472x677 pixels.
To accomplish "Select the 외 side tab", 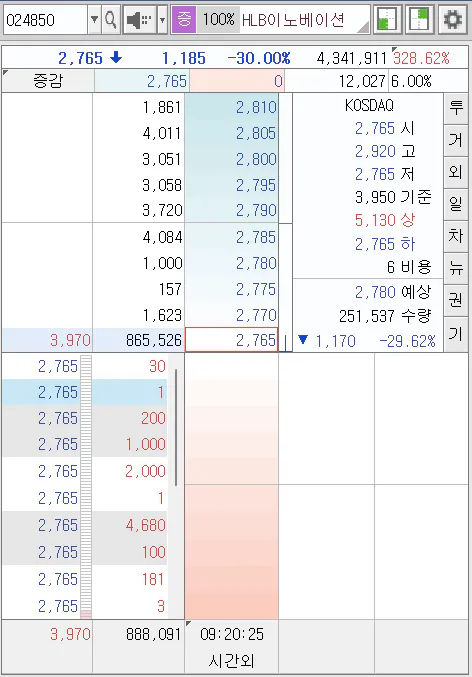I will [x=456, y=172].
